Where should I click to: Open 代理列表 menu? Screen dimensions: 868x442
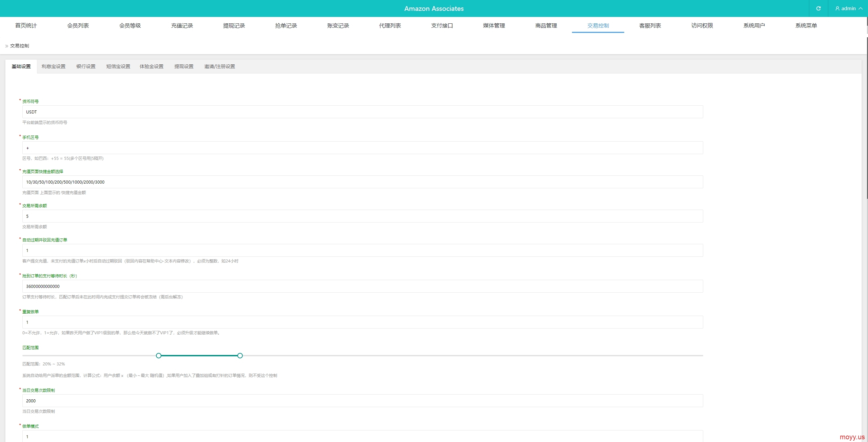click(390, 25)
